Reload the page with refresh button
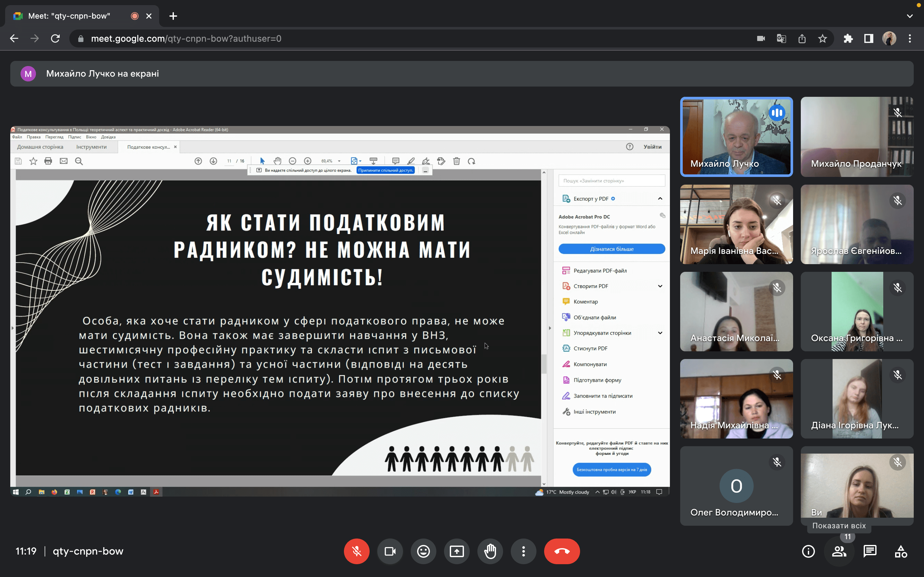Viewport: 924px width, 577px height. (56, 38)
